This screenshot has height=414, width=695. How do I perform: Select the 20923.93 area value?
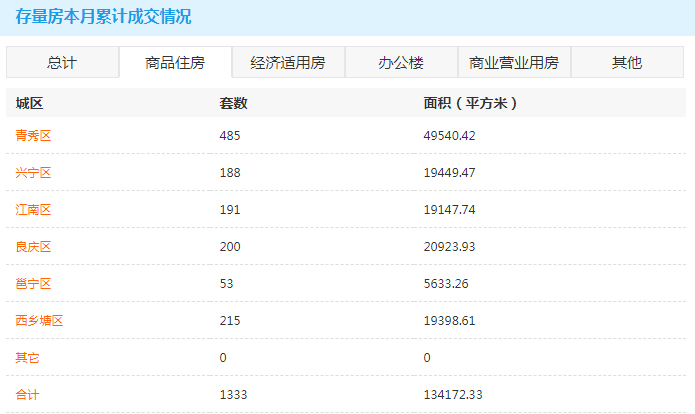449,246
